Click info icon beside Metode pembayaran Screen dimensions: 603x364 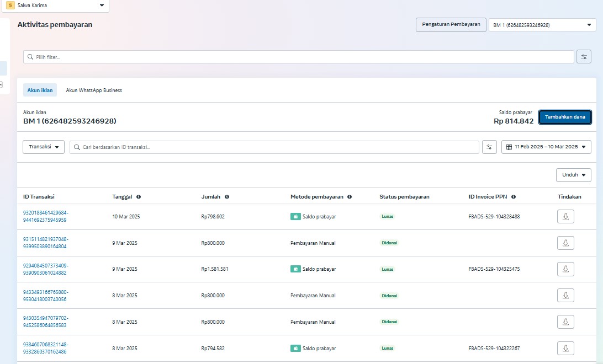pyautogui.click(x=350, y=197)
